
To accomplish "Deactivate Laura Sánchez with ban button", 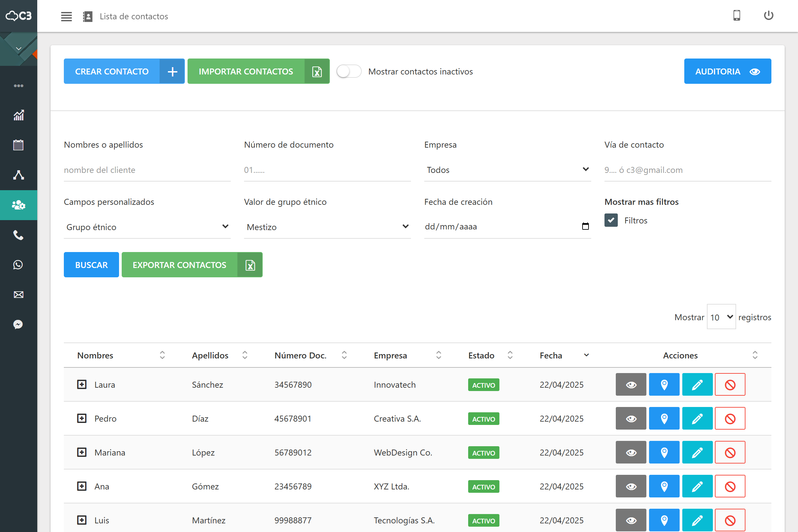I will [x=730, y=384].
